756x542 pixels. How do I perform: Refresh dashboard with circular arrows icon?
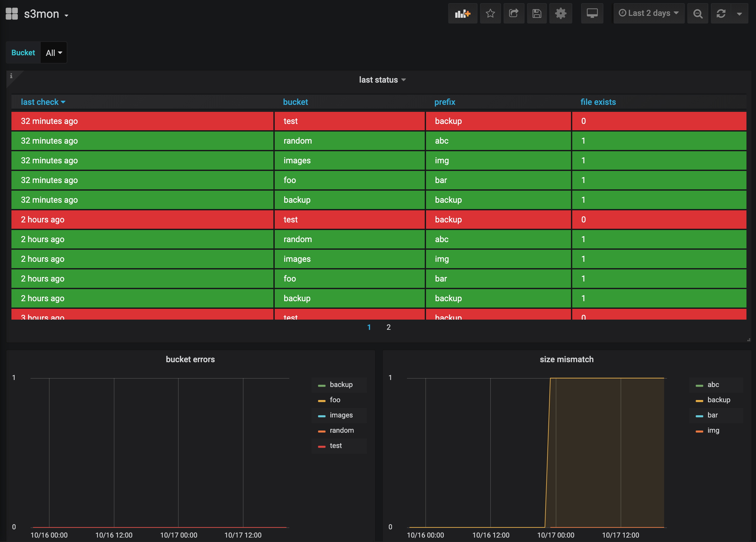721,14
